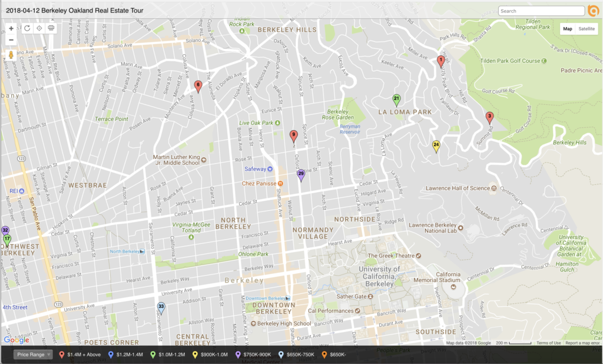Click the locate-me crosshair icon
Screen dimensions: 603x364
coord(39,28)
